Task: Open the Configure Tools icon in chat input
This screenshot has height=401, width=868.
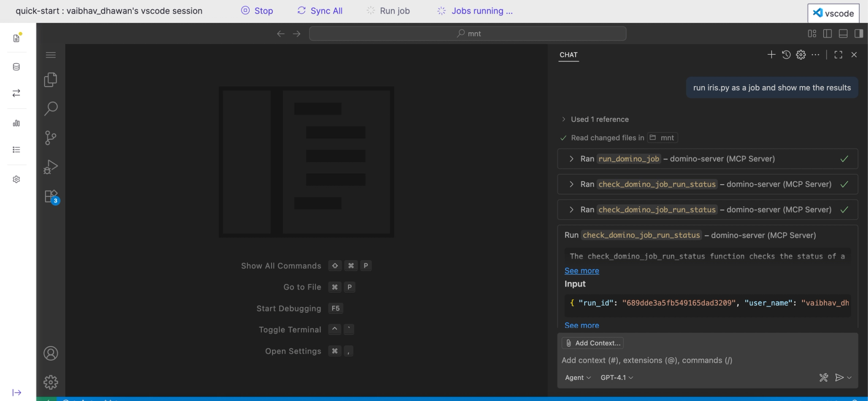Action: tap(824, 377)
